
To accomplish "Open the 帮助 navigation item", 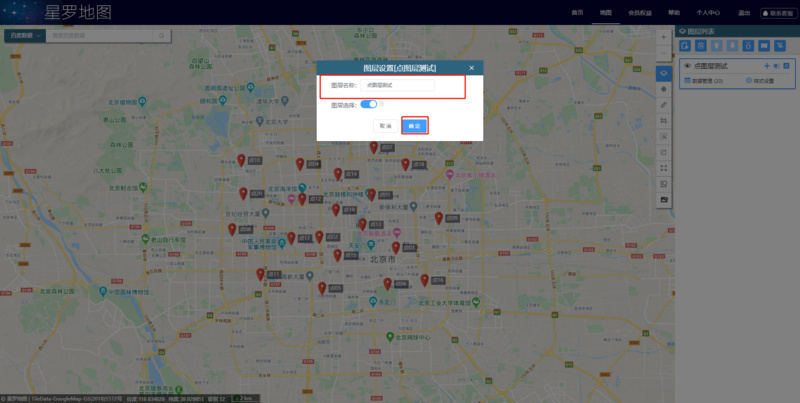I will coord(674,13).
